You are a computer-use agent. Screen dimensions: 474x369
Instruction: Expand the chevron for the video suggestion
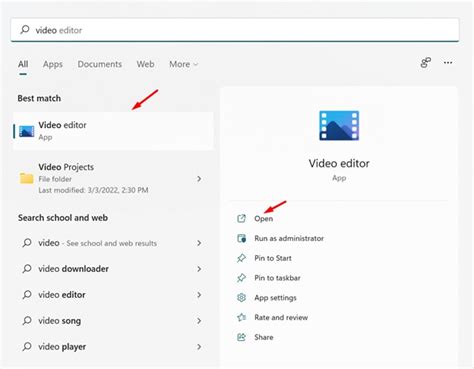click(199, 243)
